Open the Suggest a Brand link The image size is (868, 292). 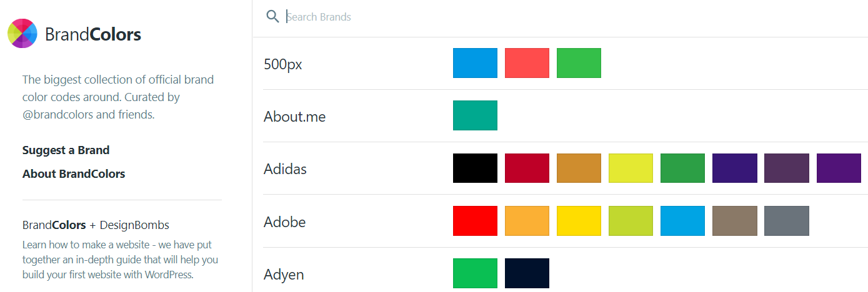(66, 150)
